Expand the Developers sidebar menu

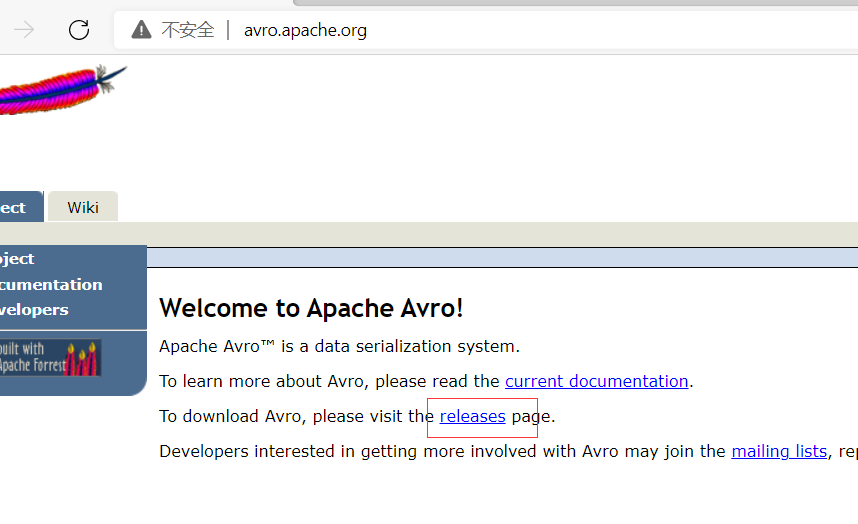pyautogui.click(x=34, y=310)
